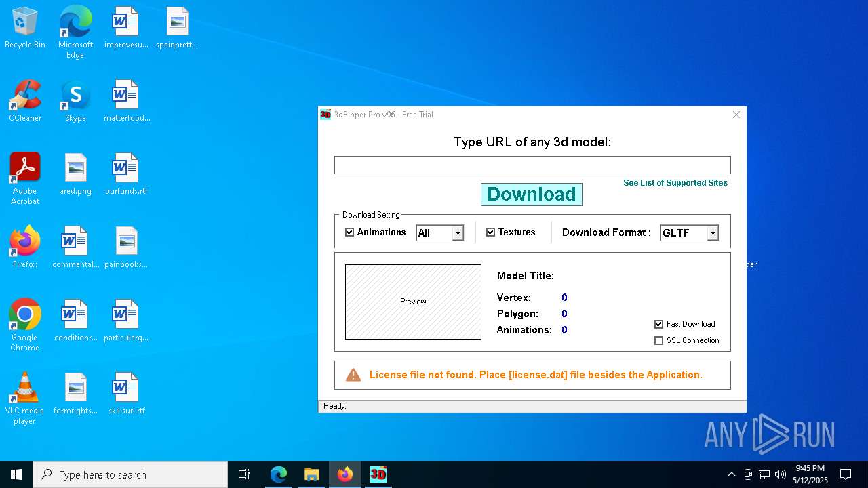
Task: Enable the SSL Connection checkbox
Action: [x=658, y=340]
